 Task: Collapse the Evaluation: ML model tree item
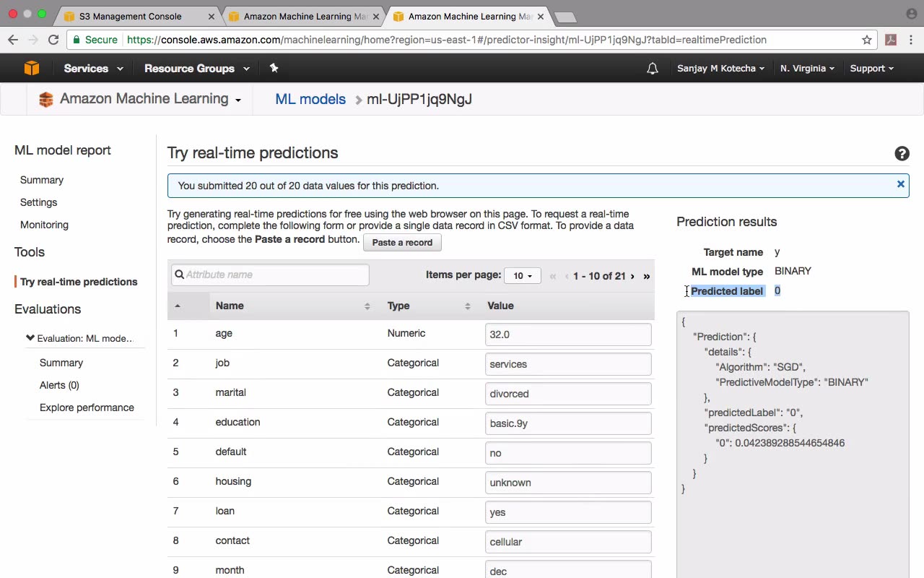[x=30, y=338]
